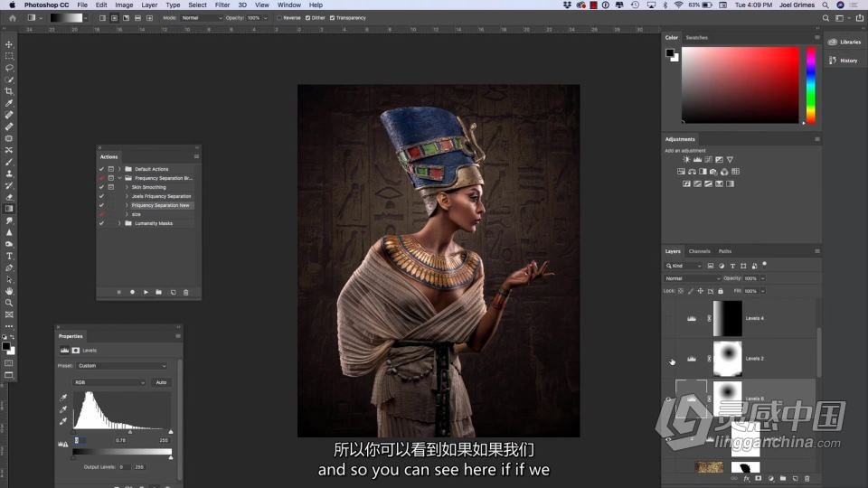Expand the Default Actions set
This screenshot has height=488, width=868.
119,169
